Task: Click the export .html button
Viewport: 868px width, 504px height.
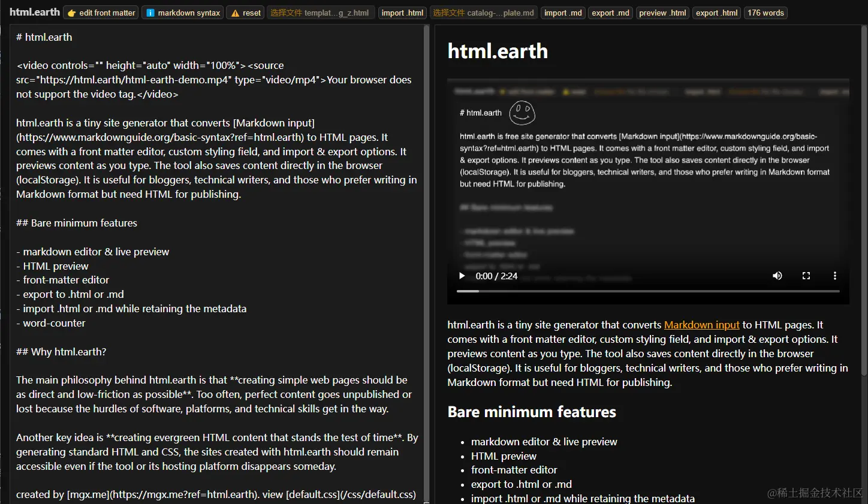Action: click(x=716, y=13)
